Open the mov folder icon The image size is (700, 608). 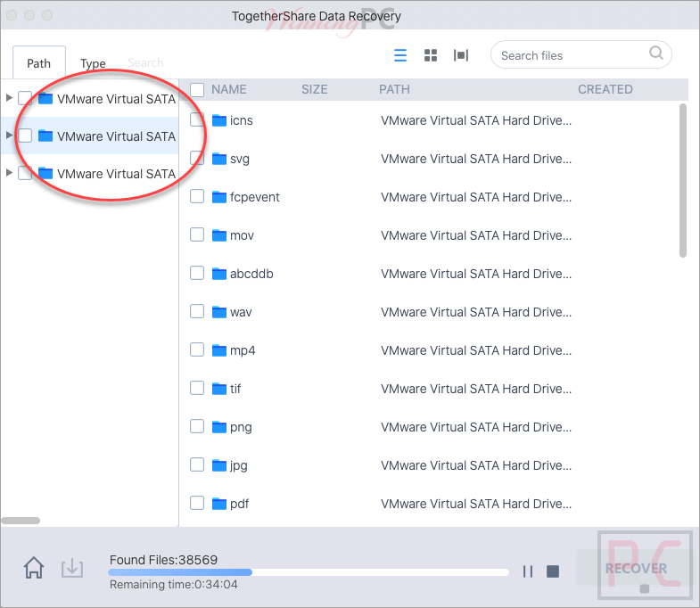click(x=219, y=235)
